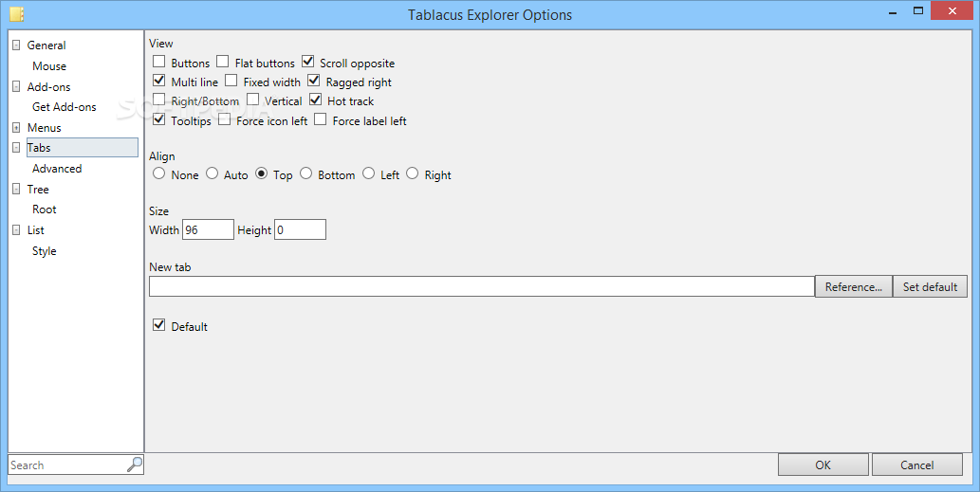Check Force label left
Screen dimensions: 980x492
(320, 118)
